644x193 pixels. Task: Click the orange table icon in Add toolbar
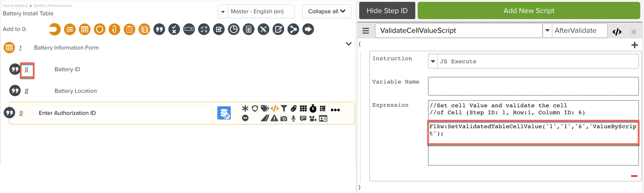click(84, 29)
